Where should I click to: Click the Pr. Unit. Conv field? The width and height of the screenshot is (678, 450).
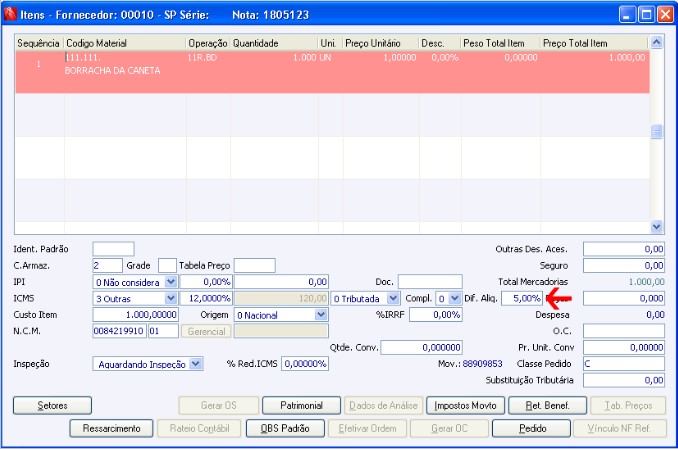pyautogui.click(x=624, y=348)
